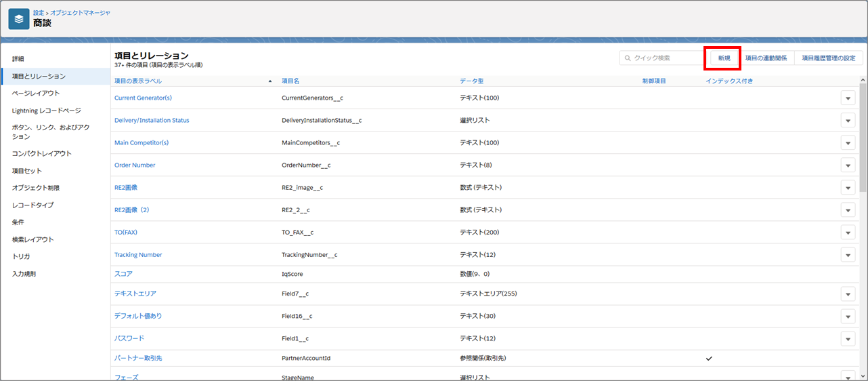
Task: Click the quick search magnifier icon
Action: pyautogui.click(x=627, y=58)
